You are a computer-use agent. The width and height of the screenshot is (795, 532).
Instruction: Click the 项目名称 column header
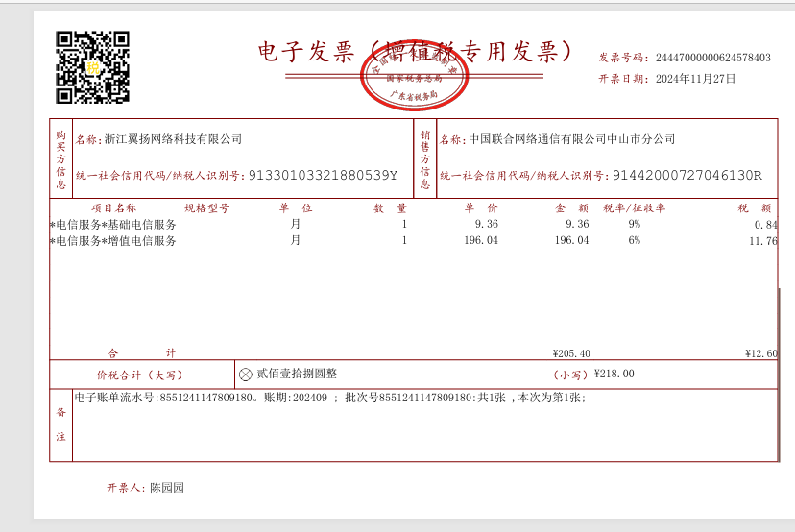coord(113,207)
